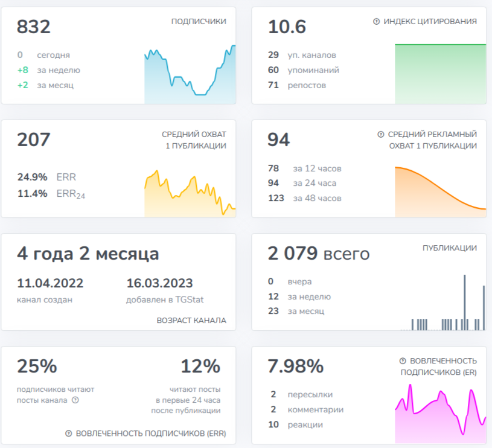
Task: Click the 60 упоминаний row
Action: coord(304,70)
